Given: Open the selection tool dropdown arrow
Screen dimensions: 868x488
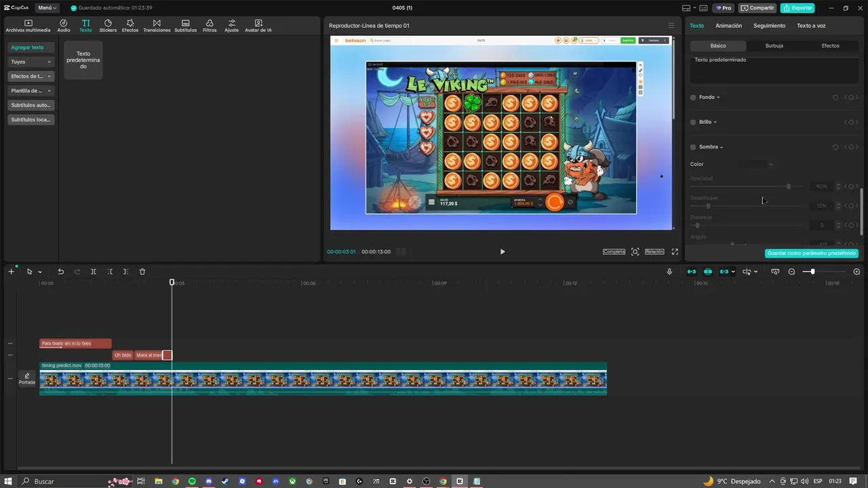Looking at the screenshot, I should point(40,272).
